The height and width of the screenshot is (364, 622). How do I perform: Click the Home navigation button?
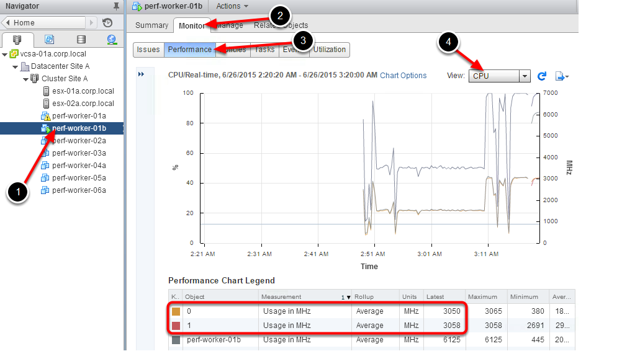coord(48,23)
